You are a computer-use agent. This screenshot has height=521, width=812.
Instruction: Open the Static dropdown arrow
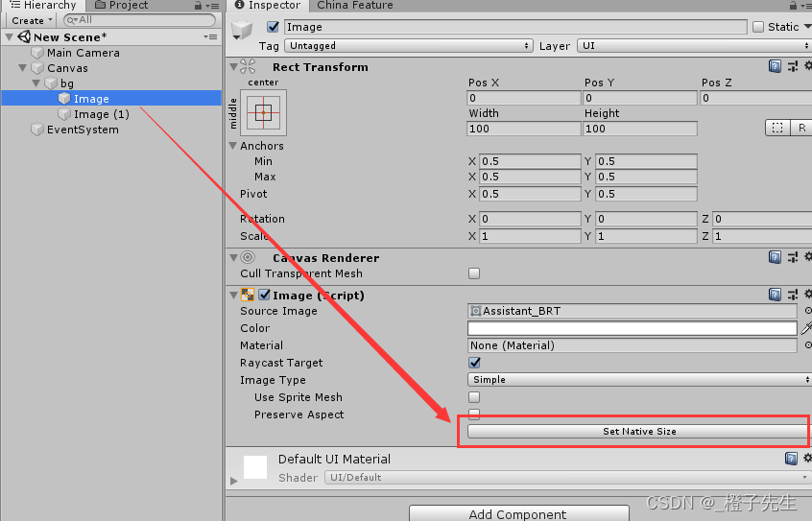pyautogui.click(x=807, y=27)
